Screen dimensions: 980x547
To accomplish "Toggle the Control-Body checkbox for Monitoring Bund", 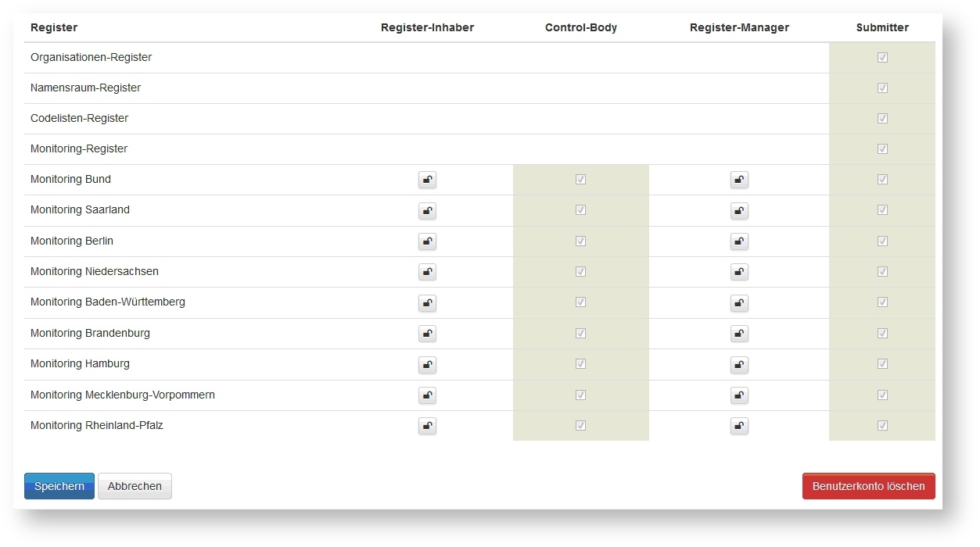I will [x=580, y=179].
